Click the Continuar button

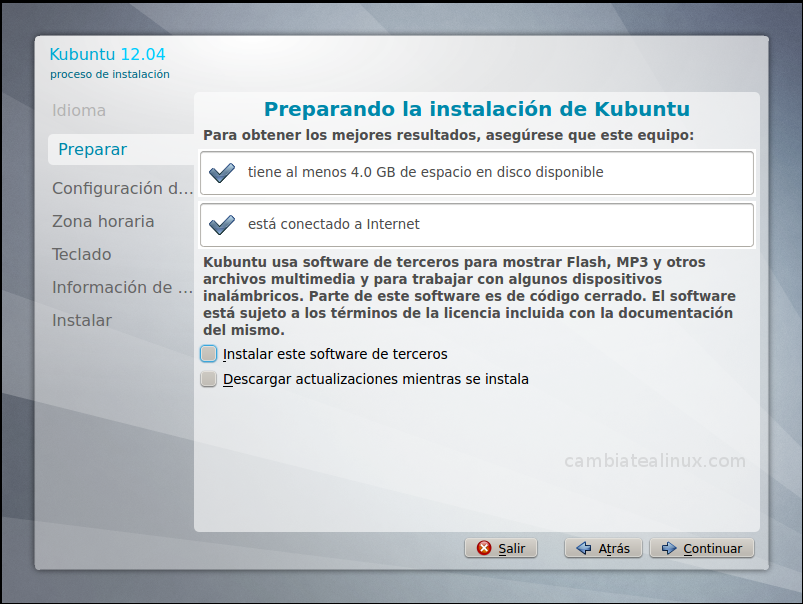(x=702, y=548)
